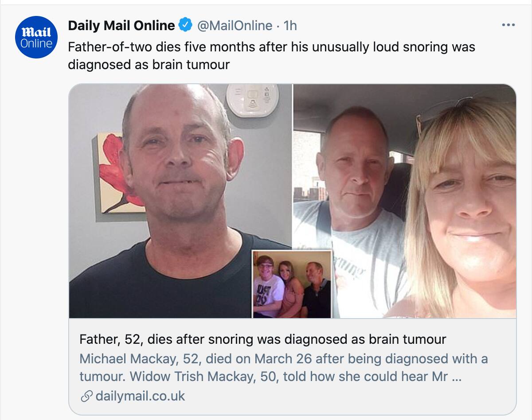Click the @MailOnline handle

235,26
